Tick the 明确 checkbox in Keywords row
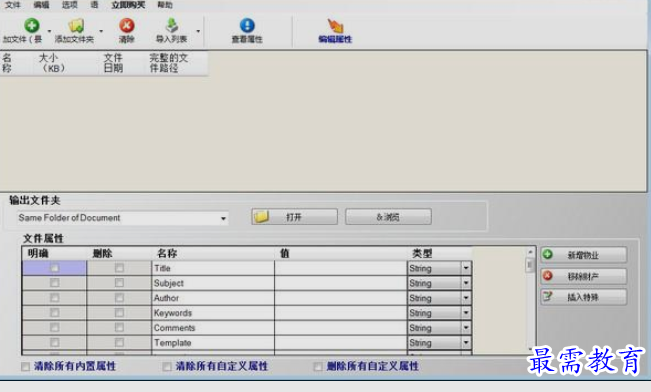The image size is (651, 392). [54, 313]
